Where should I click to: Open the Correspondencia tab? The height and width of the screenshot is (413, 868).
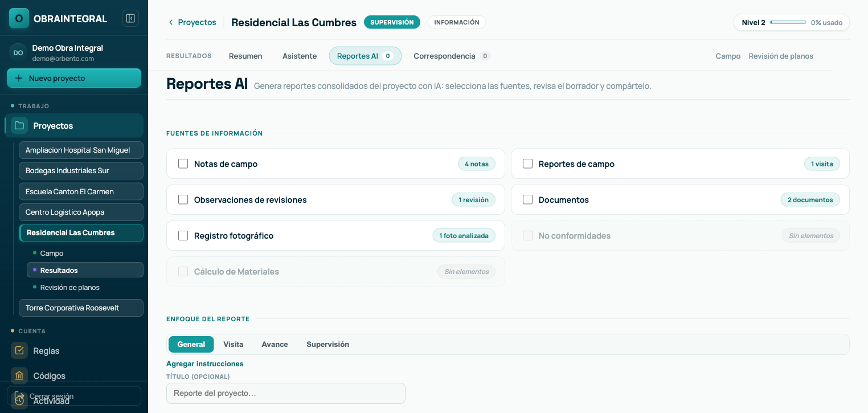452,56
